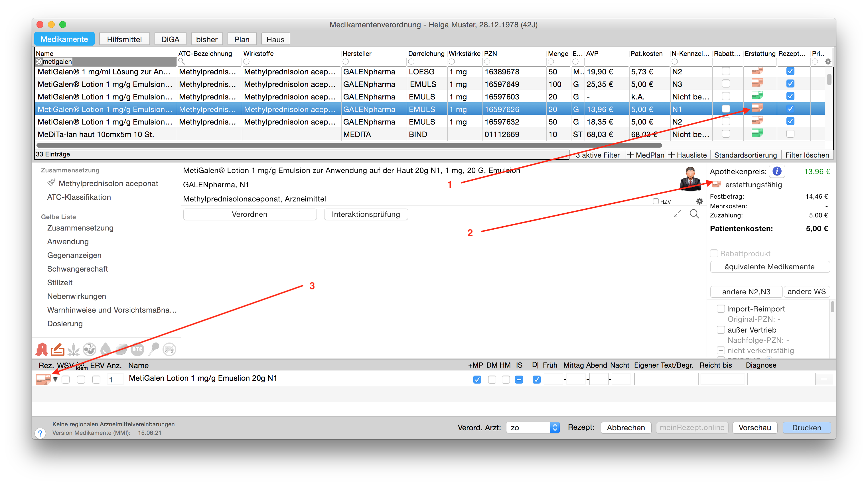868x485 pixels.
Task: Click the cannabis leaf icon
Action: tap(74, 350)
